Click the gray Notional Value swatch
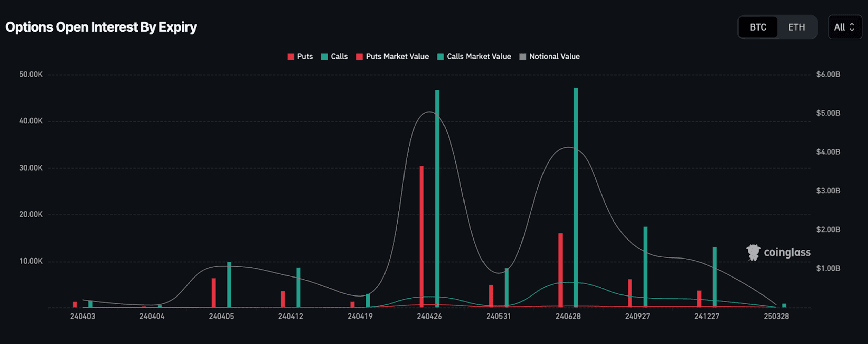 523,57
